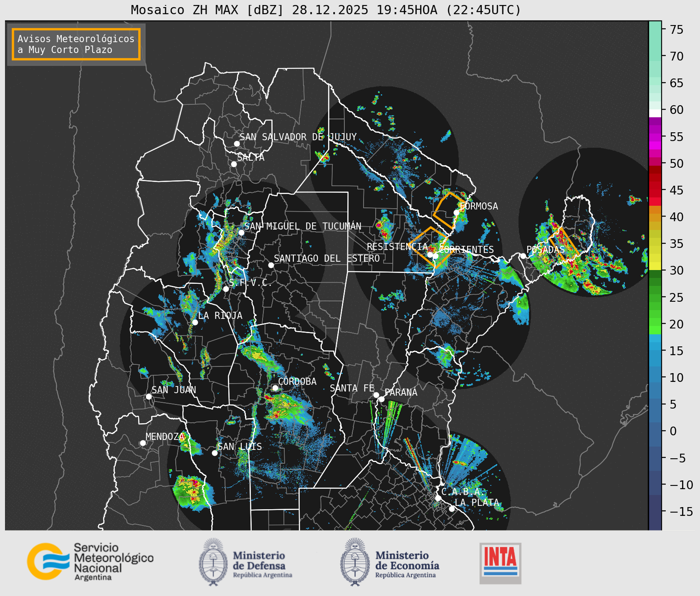The height and width of the screenshot is (596, 700).
Task: Click the orange warning polygon near Posadas
Action: tap(564, 245)
